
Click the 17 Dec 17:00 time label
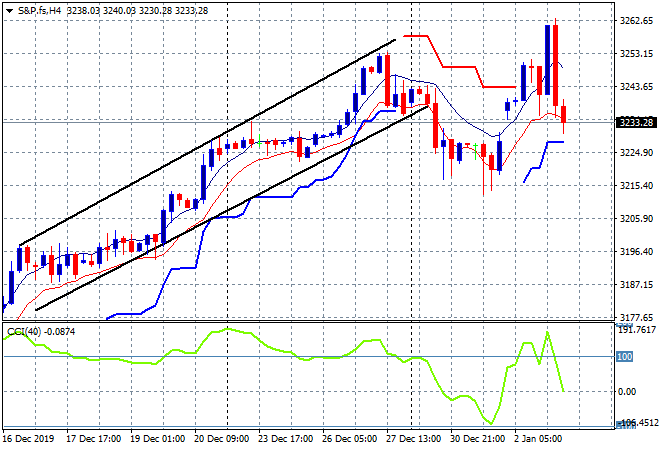pyautogui.click(x=93, y=439)
